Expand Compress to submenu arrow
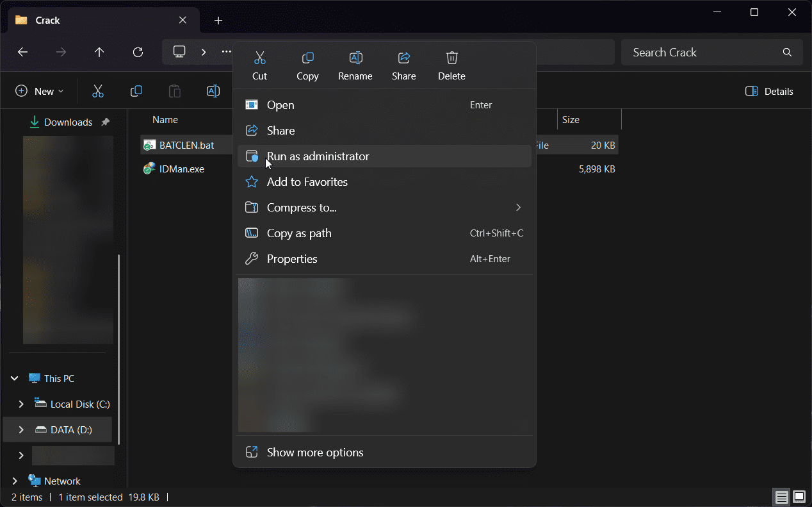The image size is (812, 507). (518, 208)
